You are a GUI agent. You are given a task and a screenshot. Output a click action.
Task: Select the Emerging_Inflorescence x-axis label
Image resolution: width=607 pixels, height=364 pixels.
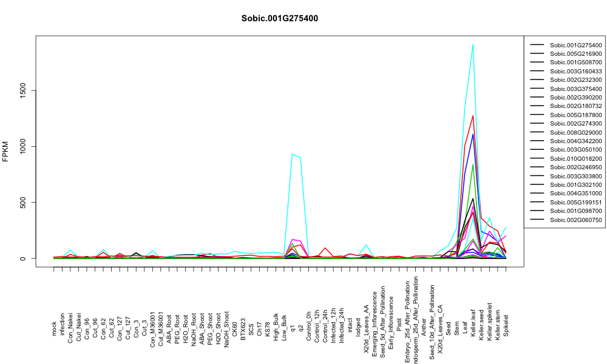pos(375,314)
